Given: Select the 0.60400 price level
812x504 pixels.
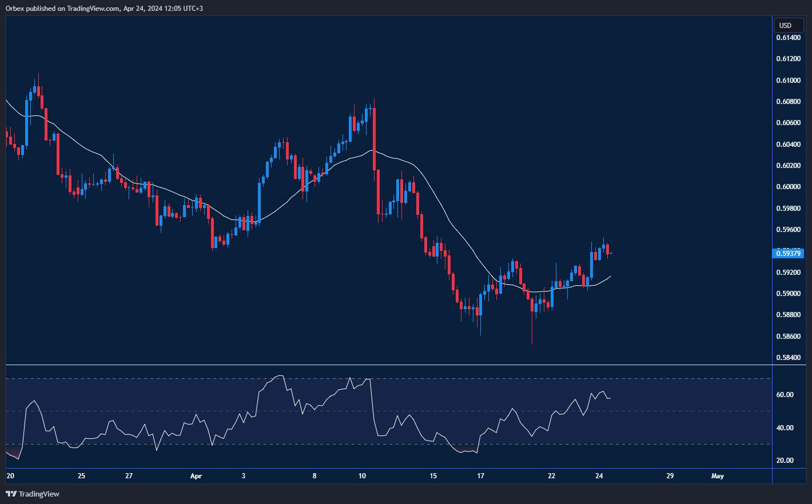Looking at the screenshot, I should pyautogui.click(x=788, y=145).
